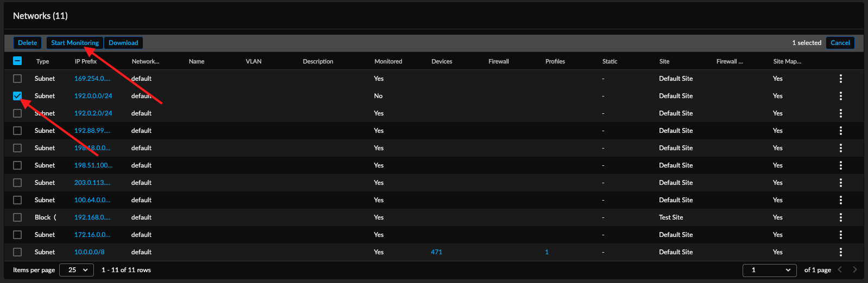Open the 471 devices link

pos(436,252)
